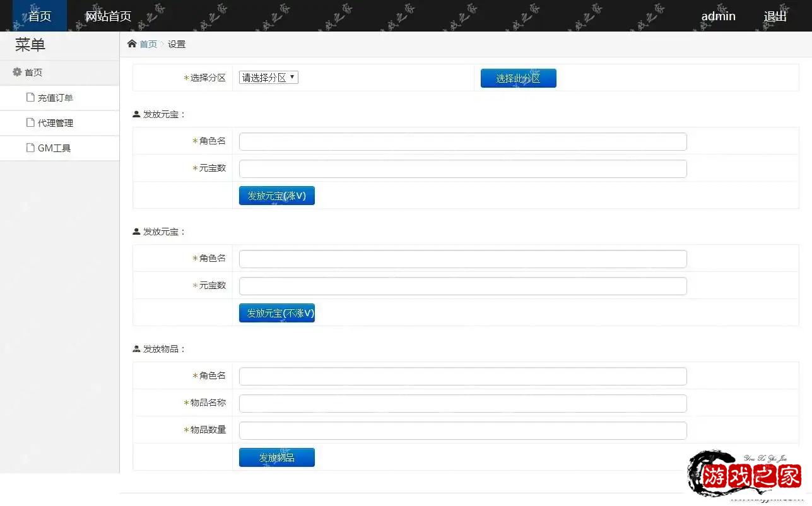Focus the 元宝数 field above the 发放元宝(不涨V) button
Screen dimensions: 812x506
pyautogui.click(x=462, y=286)
